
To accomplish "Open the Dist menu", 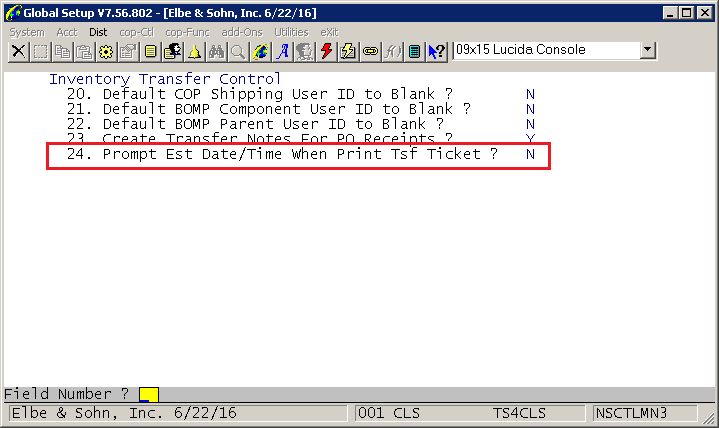I will click(x=98, y=32).
